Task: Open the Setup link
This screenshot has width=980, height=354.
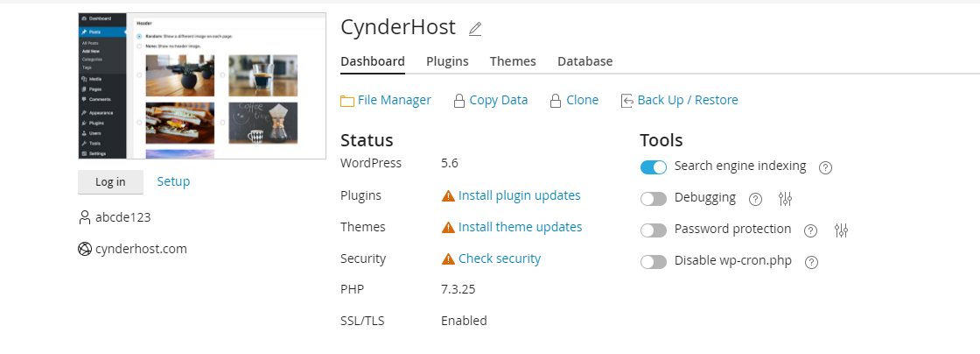Action: [x=173, y=181]
